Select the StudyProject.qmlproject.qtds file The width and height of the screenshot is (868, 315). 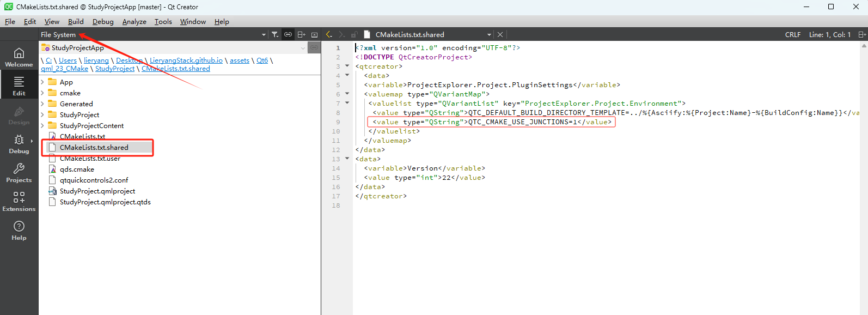(105, 202)
